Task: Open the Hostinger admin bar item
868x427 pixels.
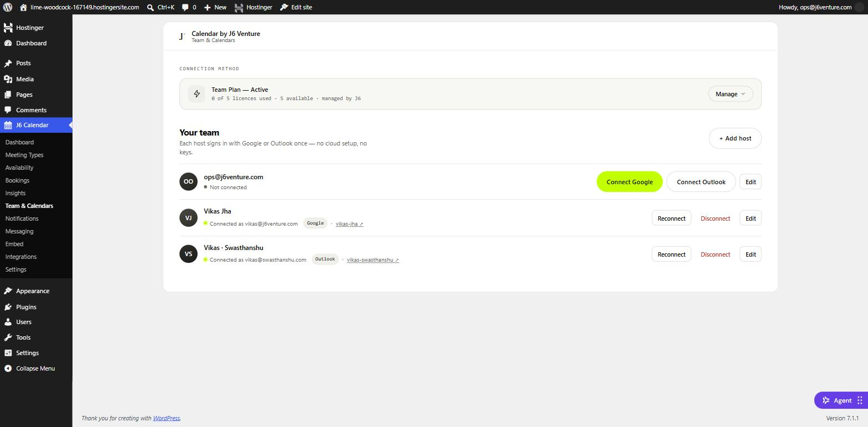Action: [254, 7]
